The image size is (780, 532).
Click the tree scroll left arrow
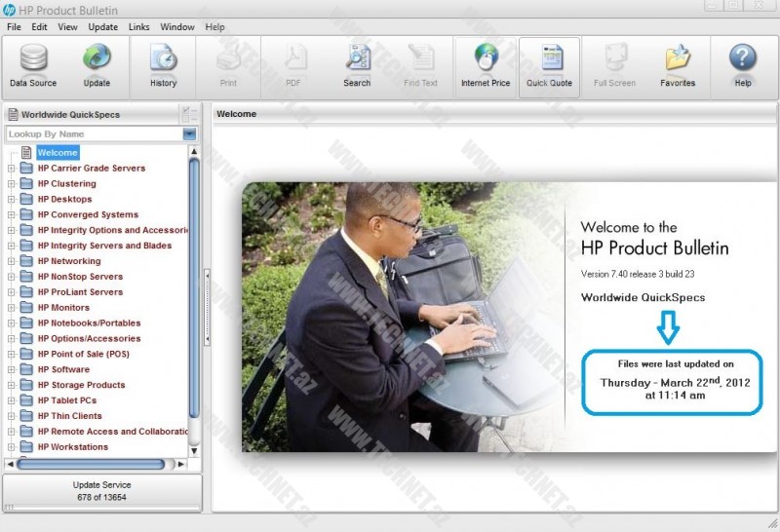click(10, 464)
